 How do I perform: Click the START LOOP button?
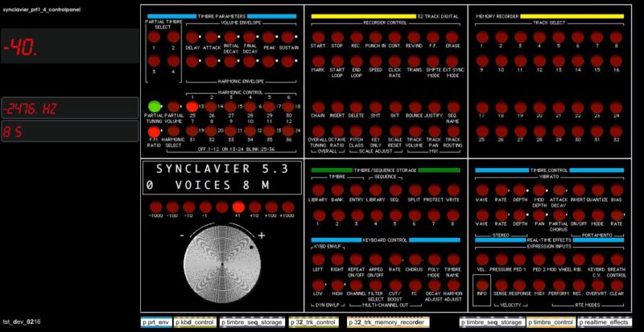click(x=337, y=61)
